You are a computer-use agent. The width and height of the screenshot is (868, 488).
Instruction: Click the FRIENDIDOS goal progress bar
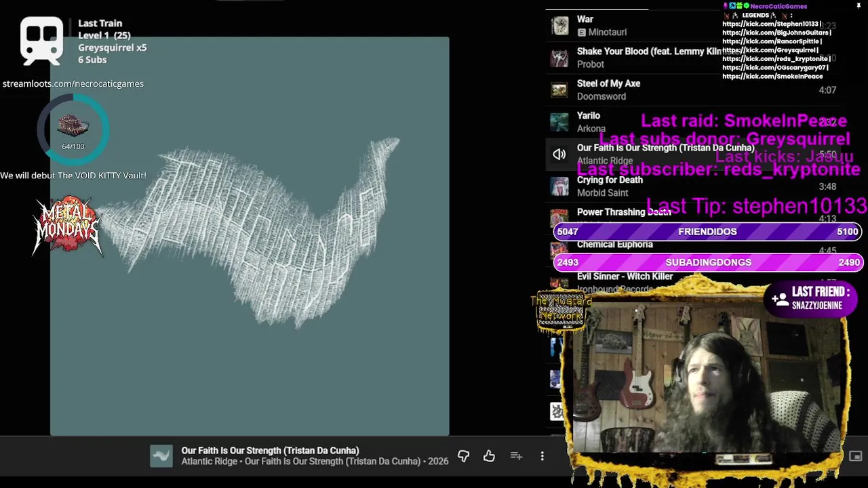coord(708,231)
